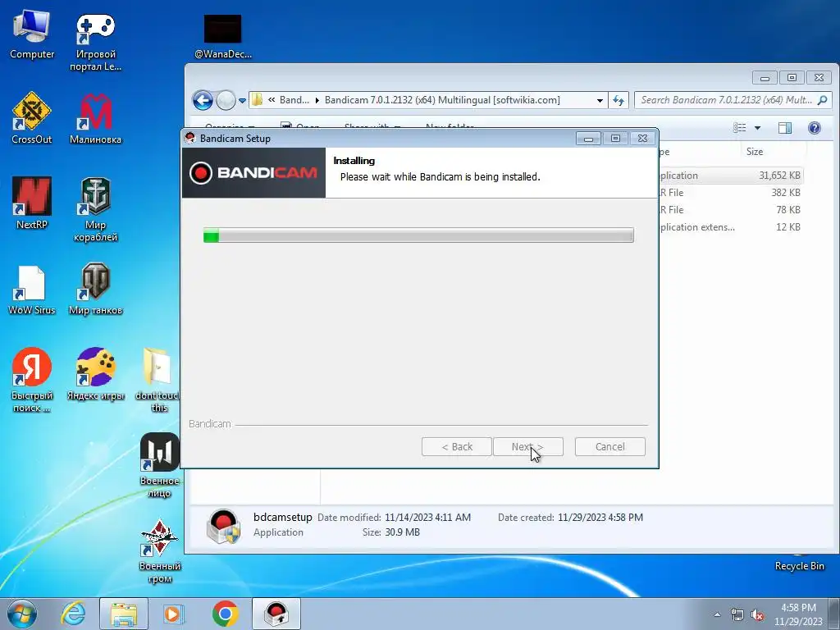Select the dont touch this folder
The width and height of the screenshot is (840, 630).
[157, 380]
